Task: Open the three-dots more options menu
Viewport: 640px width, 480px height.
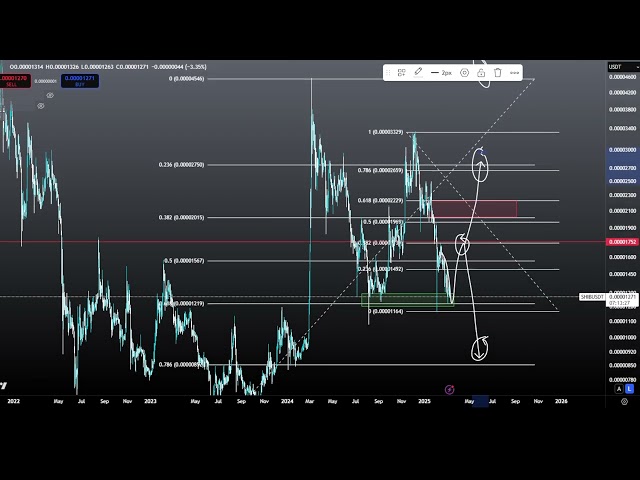Action: tap(515, 73)
